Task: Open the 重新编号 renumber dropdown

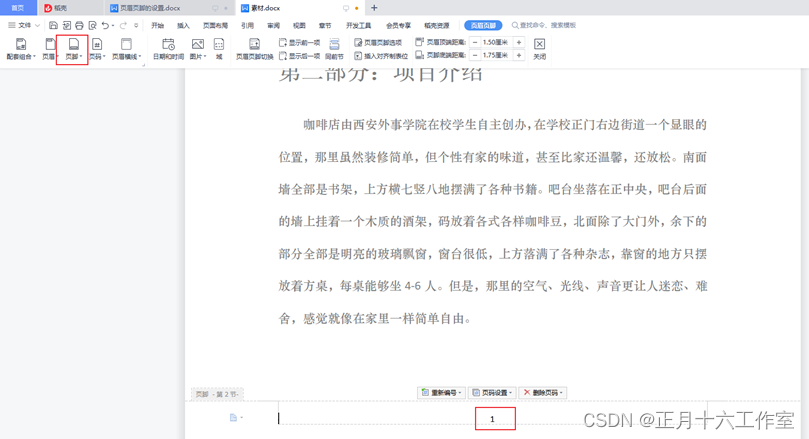Action: pos(441,393)
